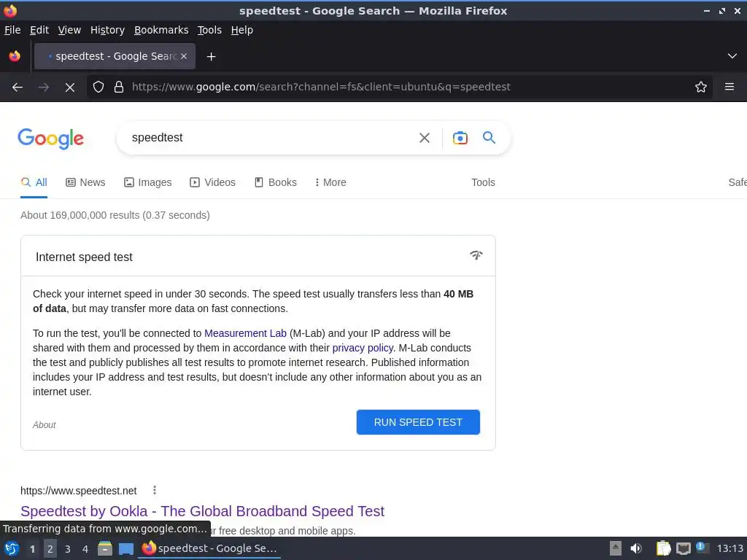Open the Help menu

coord(242,30)
